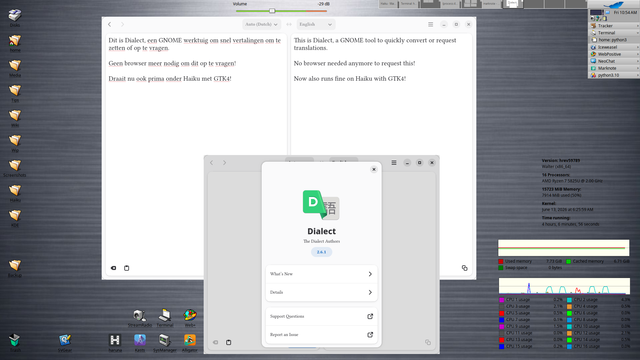Open the English target language dropdown
Image resolution: width=640 pixels, height=360 pixels.
316,24
